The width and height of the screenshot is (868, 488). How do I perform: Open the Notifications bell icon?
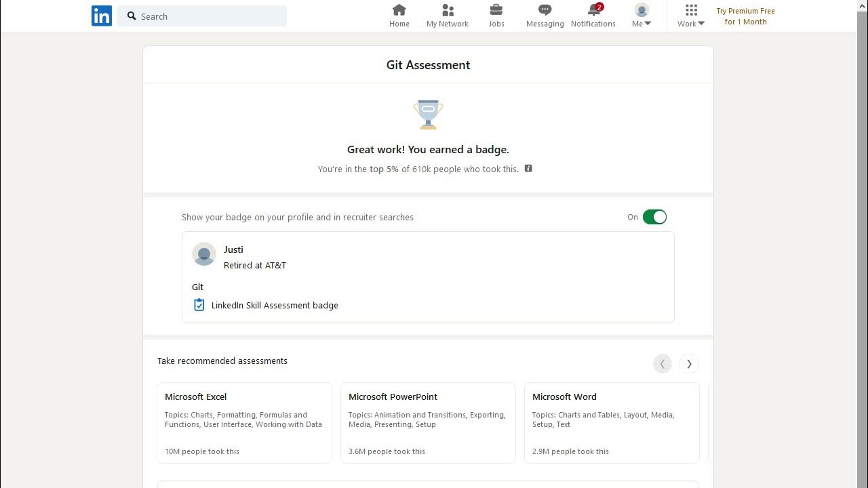[594, 9]
